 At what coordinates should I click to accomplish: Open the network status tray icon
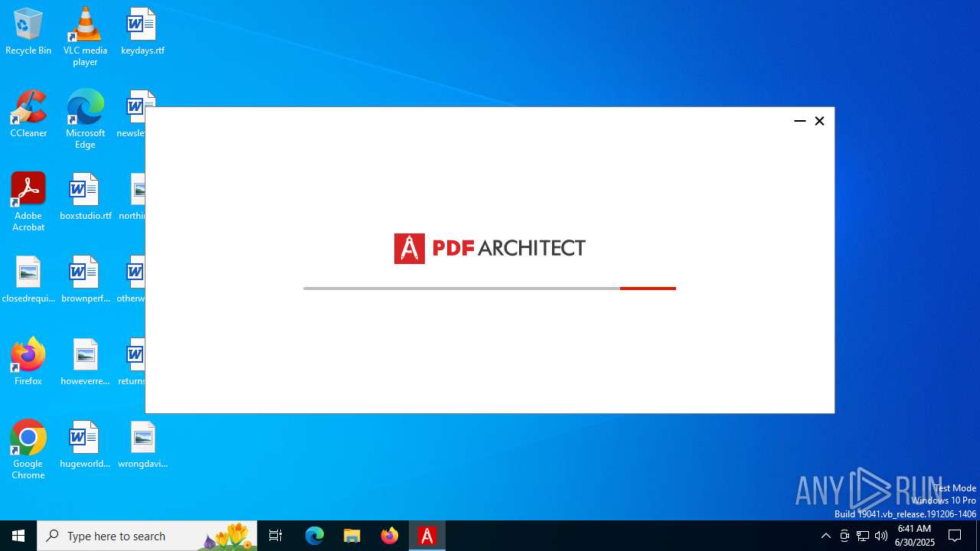tap(863, 536)
